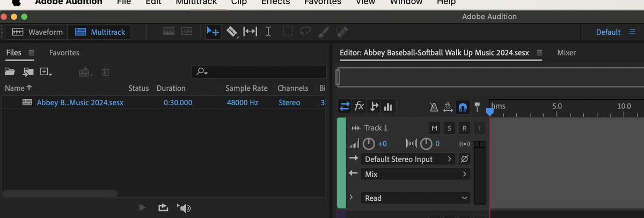Toggle Auto-Play speaker icon

pos(184,208)
